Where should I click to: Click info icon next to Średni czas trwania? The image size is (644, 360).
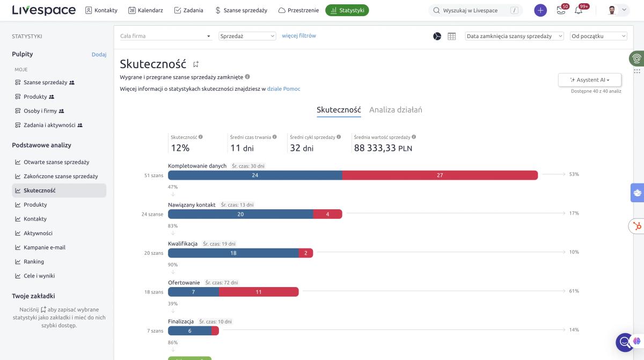coord(274,137)
